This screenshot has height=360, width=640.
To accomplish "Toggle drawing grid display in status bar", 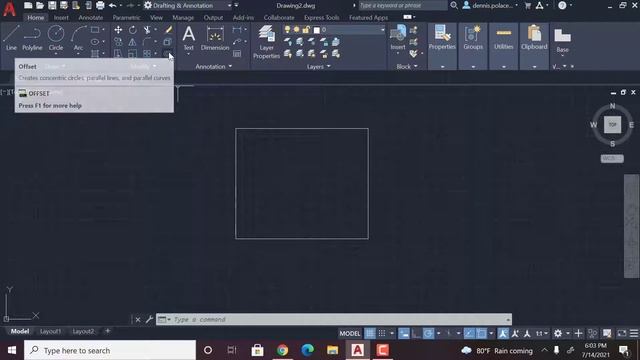I will pos(370,333).
